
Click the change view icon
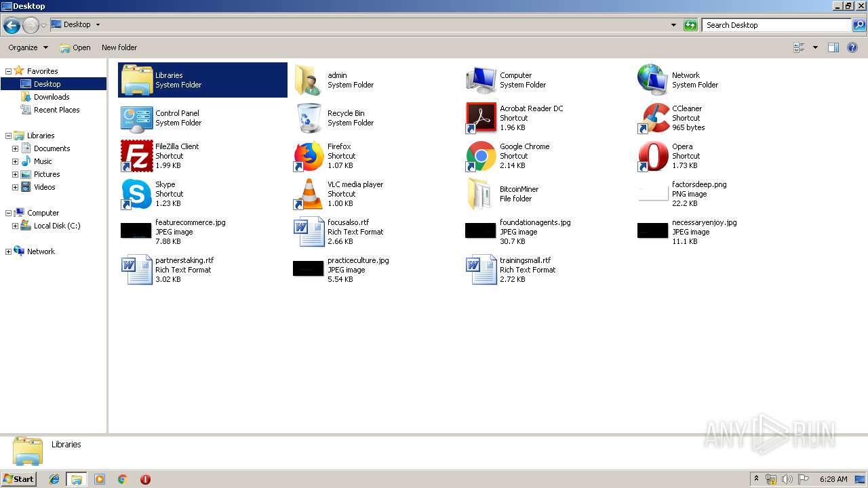[799, 47]
